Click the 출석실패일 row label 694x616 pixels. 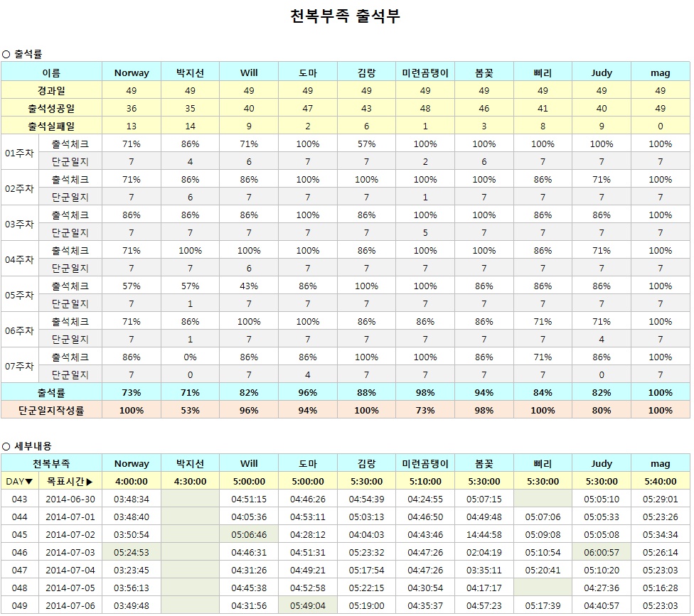51,126
